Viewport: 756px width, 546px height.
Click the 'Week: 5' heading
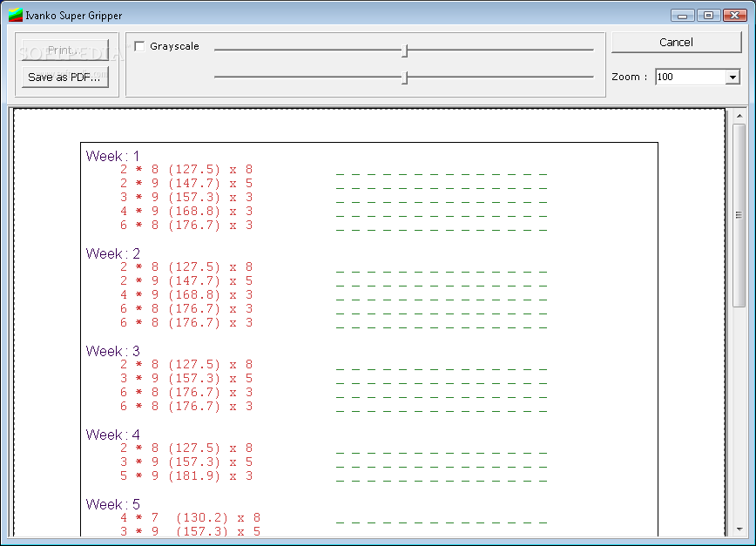(x=113, y=504)
